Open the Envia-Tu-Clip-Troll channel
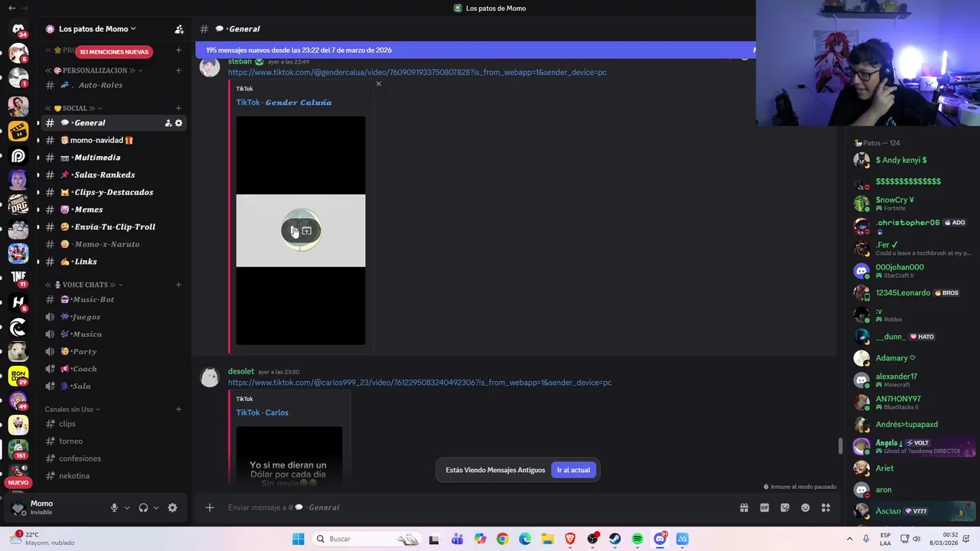 click(114, 227)
